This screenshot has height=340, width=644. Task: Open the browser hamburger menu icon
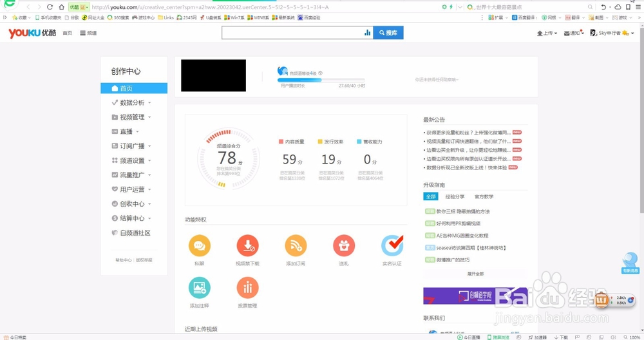pos(638,7)
